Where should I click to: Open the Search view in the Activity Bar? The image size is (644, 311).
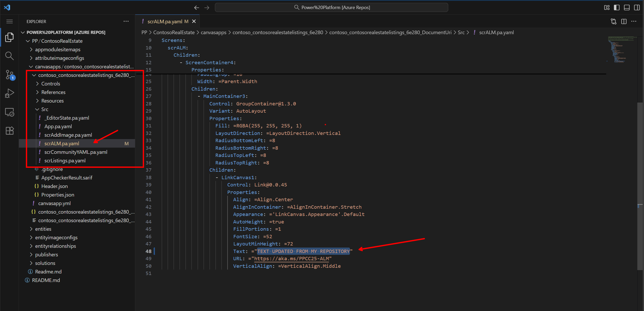coord(9,56)
